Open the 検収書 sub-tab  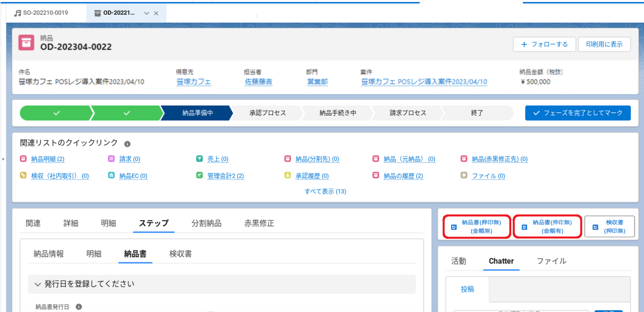click(x=180, y=254)
